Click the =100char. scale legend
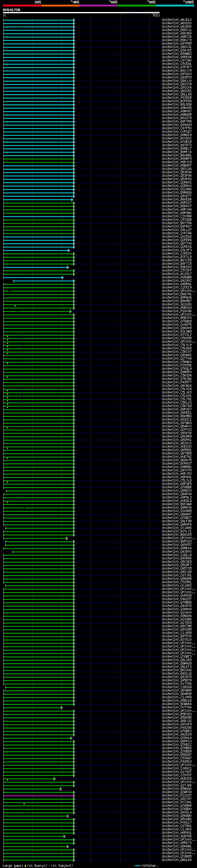This screenshot has width=197, height=868. (146, 866)
